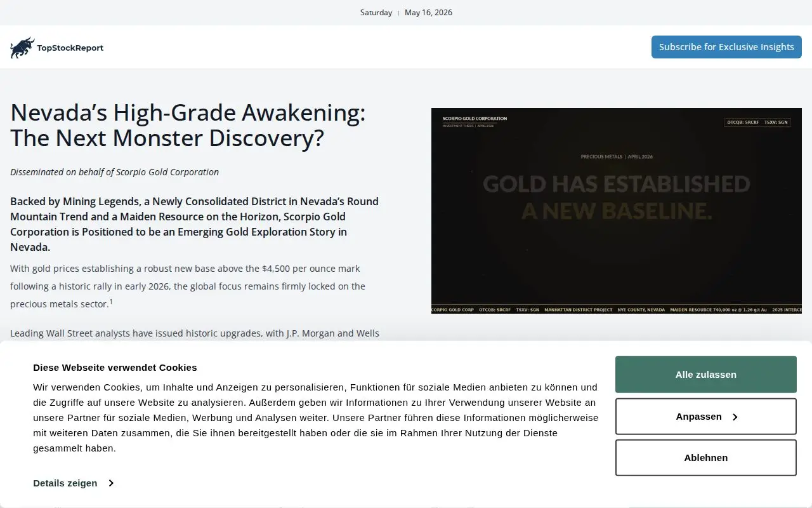Screen dimensions: 812x508
Task: Click the OTCQB: SRCRF ticker badge
Action: click(x=743, y=122)
